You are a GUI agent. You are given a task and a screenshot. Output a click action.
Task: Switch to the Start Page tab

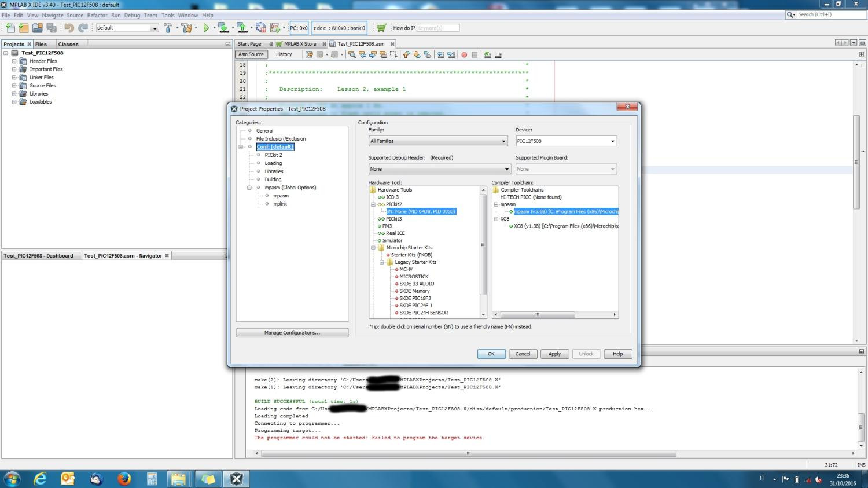click(x=249, y=44)
